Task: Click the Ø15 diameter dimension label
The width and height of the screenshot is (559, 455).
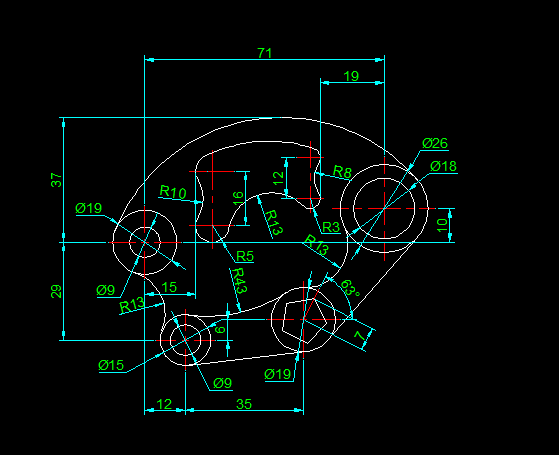Action: point(111,365)
